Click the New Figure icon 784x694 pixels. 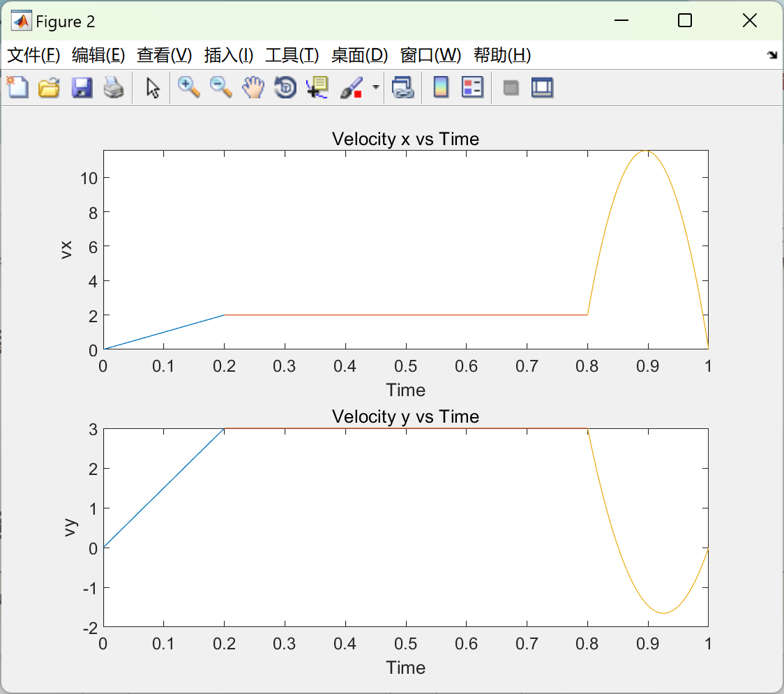[x=17, y=87]
